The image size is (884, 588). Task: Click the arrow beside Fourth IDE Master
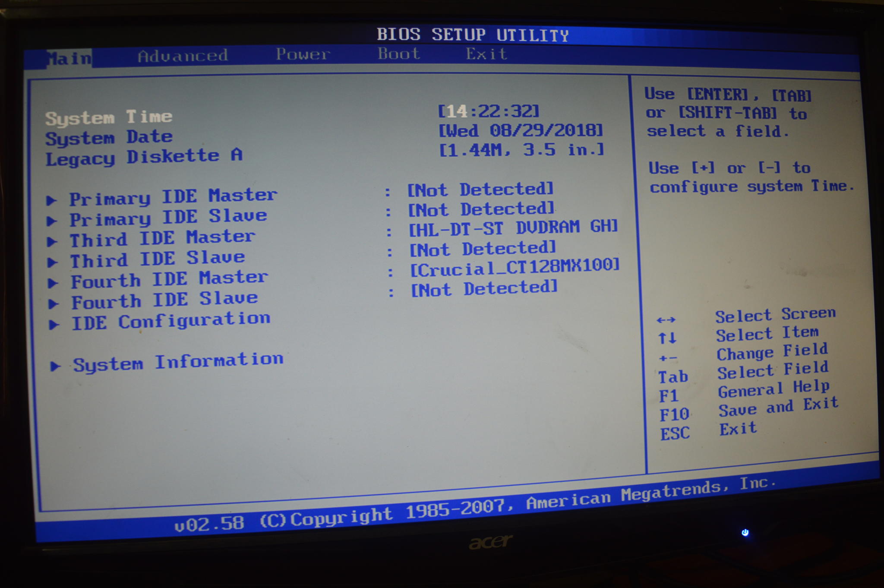point(53,283)
